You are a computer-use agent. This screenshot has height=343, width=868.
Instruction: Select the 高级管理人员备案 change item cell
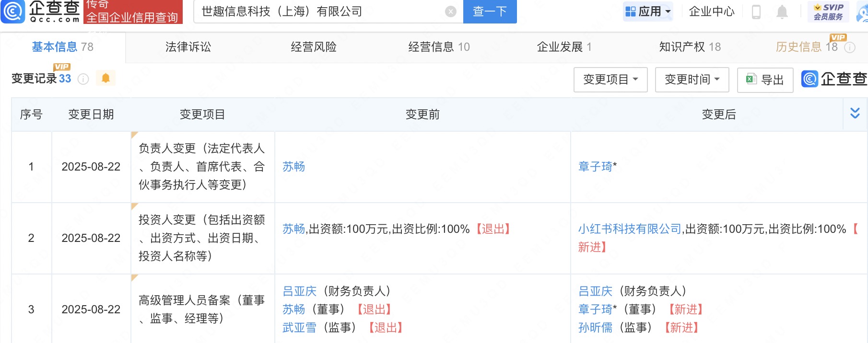click(x=202, y=309)
